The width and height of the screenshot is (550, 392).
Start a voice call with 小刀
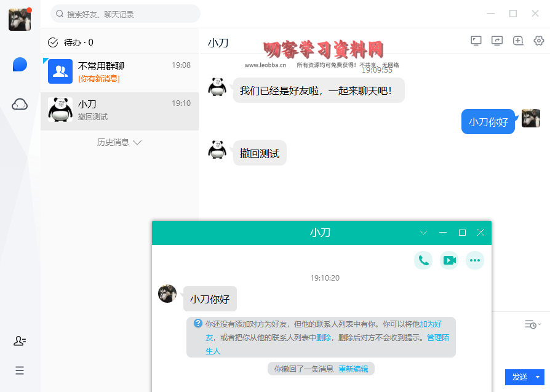tap(423, 260)
